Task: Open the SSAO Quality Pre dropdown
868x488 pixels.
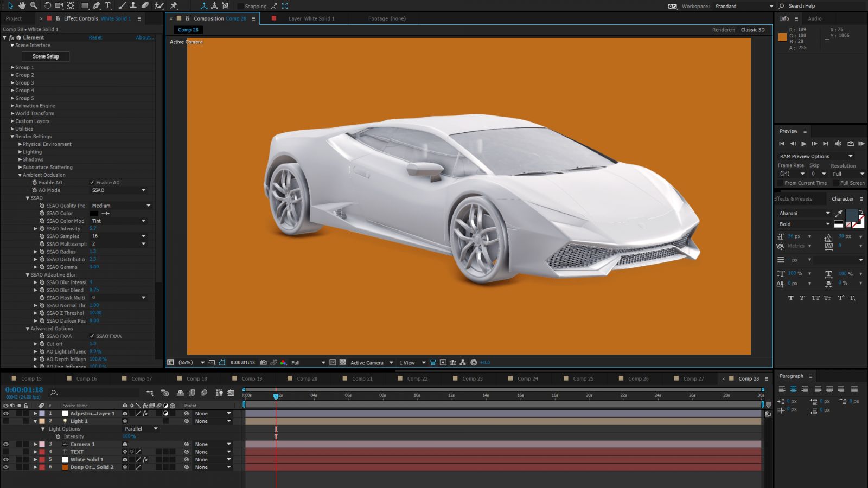Action: tap(119, 206)
